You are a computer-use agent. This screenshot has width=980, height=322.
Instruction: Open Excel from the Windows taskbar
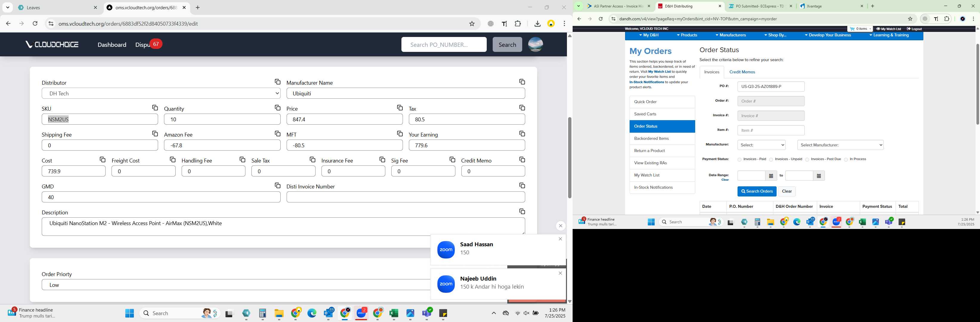pyautogui.click(x=394, y=313)
